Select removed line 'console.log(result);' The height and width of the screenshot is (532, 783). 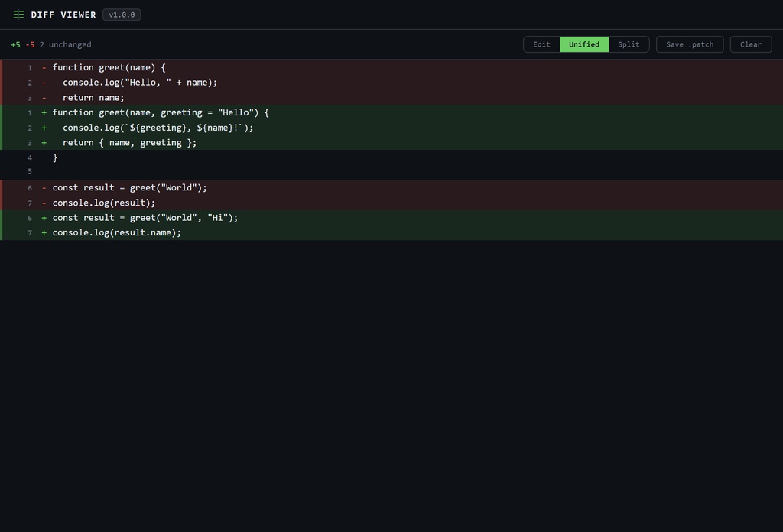391,203
